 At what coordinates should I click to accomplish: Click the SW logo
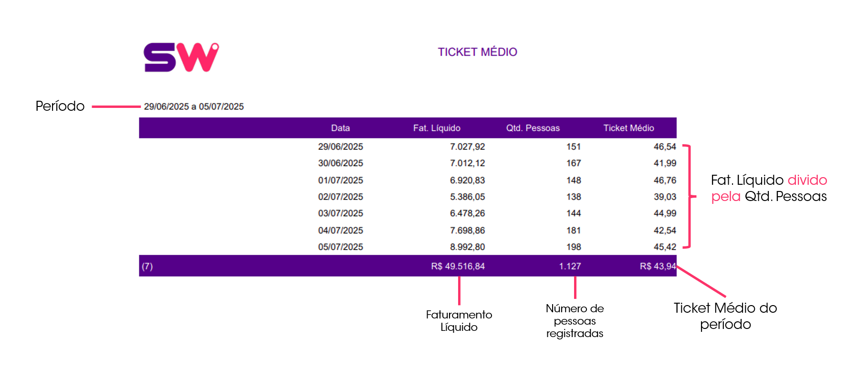[181, 57]
